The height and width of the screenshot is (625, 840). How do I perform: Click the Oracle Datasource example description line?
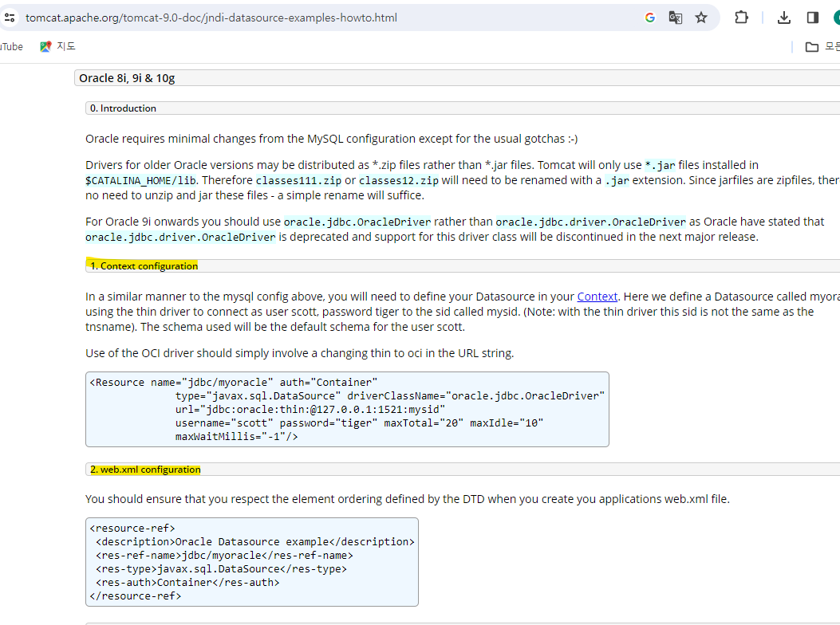tap(255, 542)
